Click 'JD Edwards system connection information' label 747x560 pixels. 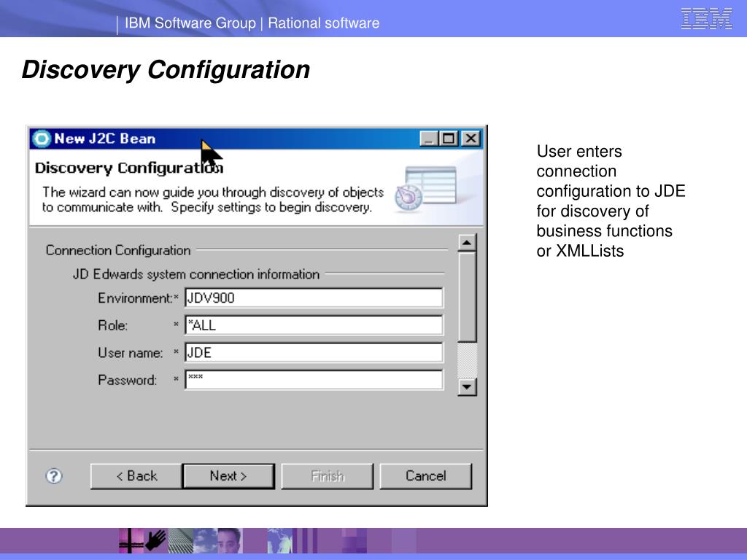[x=196, y=274]
